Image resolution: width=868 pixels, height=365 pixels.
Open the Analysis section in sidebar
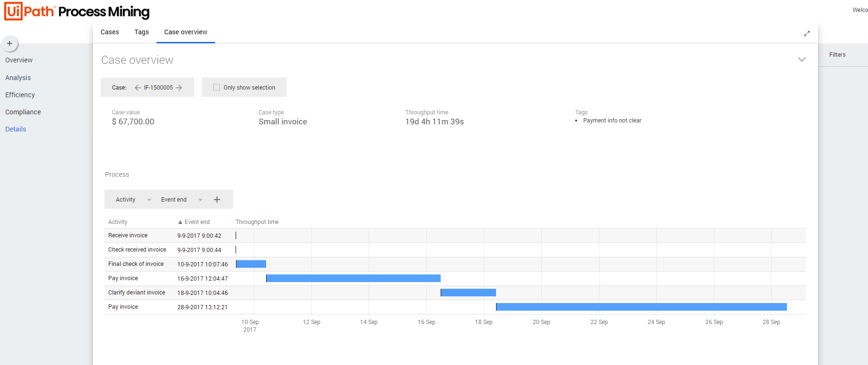[x=18, y=78]
